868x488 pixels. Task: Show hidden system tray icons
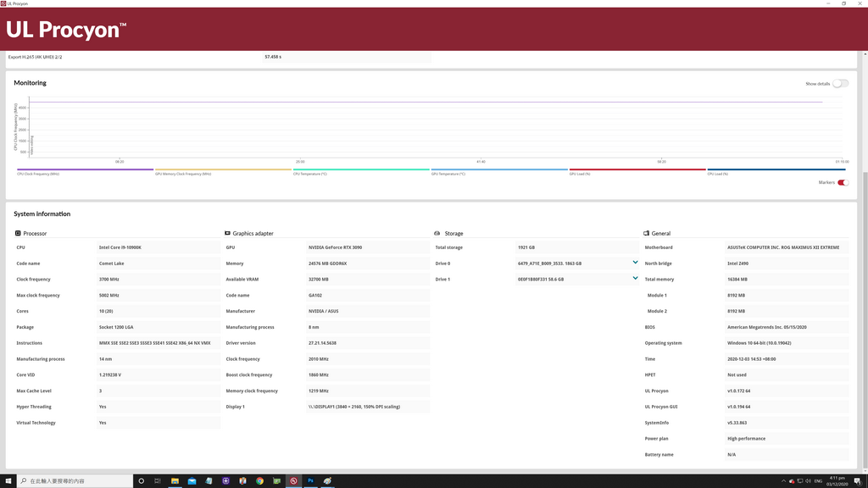[x=782, y=481]
